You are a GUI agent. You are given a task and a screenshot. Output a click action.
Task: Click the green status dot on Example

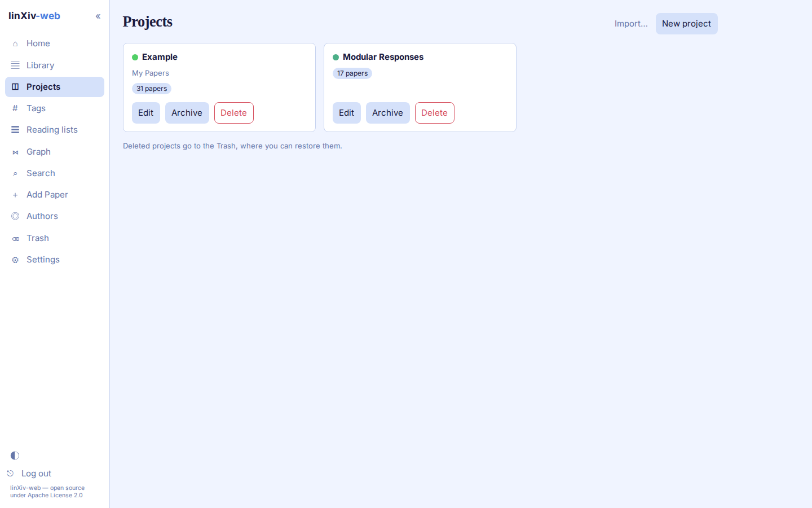pos(135,58)
